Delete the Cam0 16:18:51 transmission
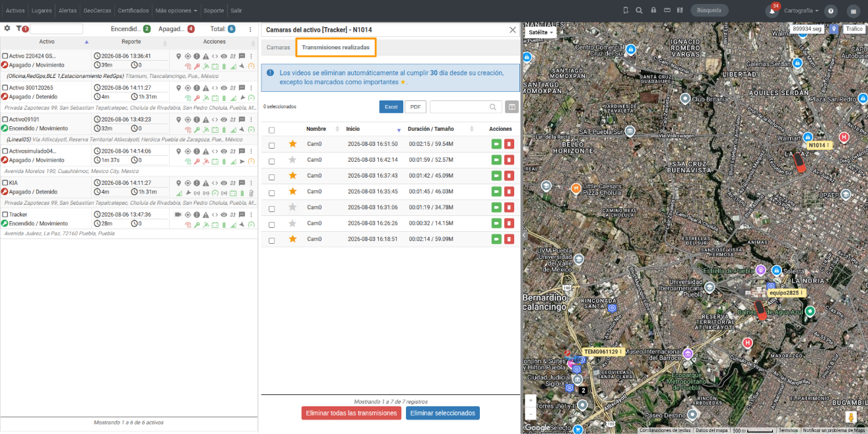 [509, 239]
